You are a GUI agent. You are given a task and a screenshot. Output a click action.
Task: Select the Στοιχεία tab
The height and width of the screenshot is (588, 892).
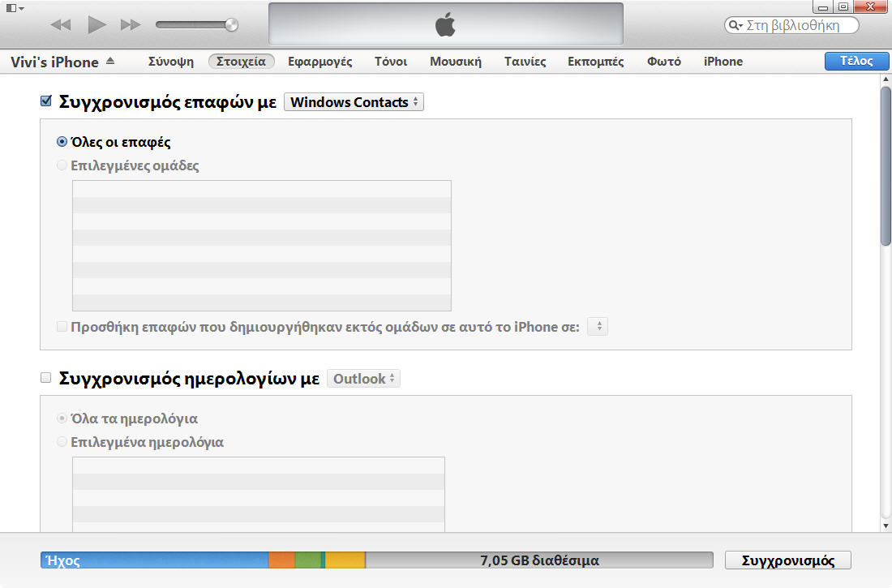(x=241, y=62)
